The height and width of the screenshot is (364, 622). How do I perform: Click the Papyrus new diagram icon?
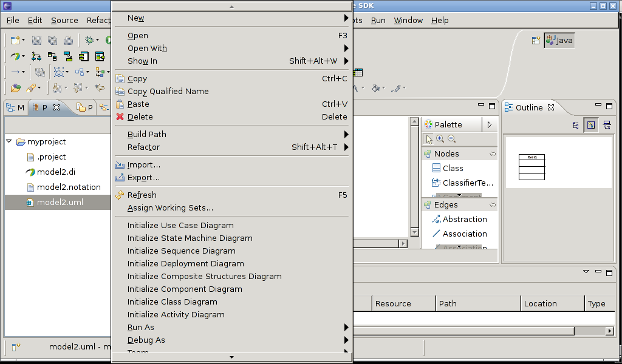point(15,56)
